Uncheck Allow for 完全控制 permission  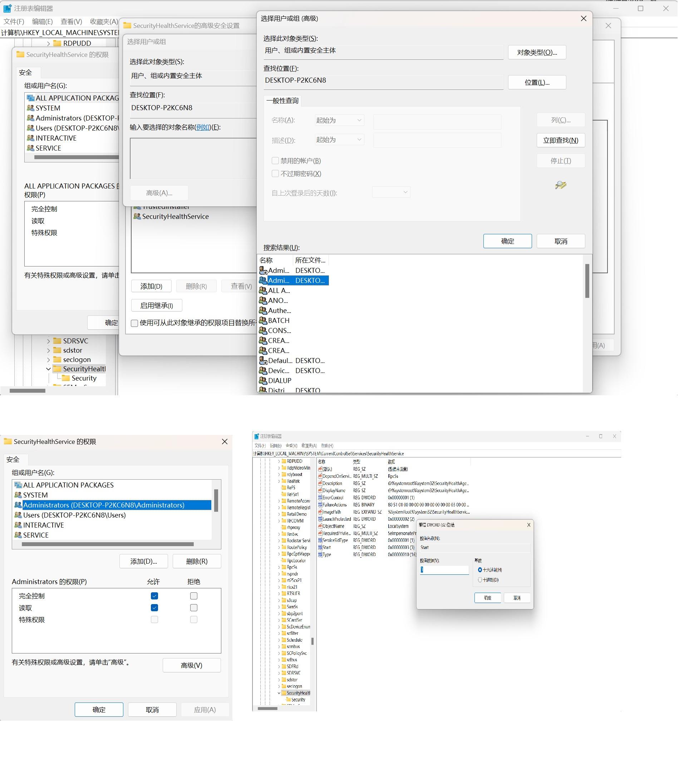pos(154,597)
